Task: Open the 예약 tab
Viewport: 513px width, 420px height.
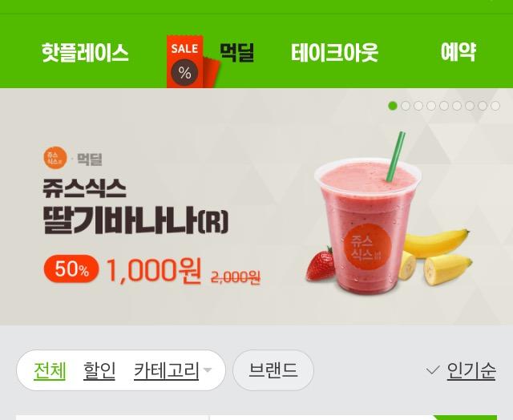Action: point(458,52)
